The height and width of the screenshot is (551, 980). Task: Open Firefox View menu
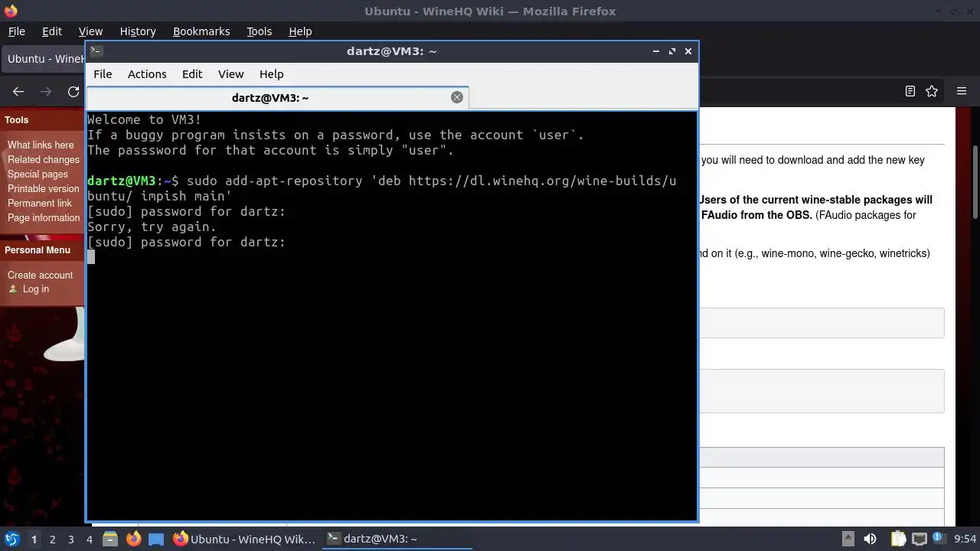pos(90,31)
